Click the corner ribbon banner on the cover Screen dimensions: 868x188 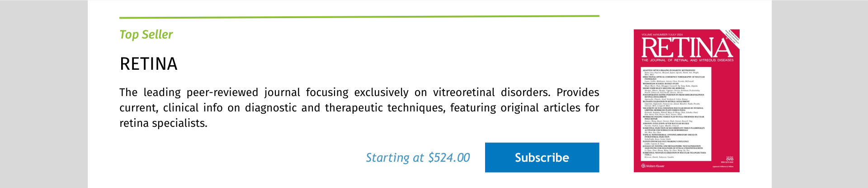pos(732,36)
